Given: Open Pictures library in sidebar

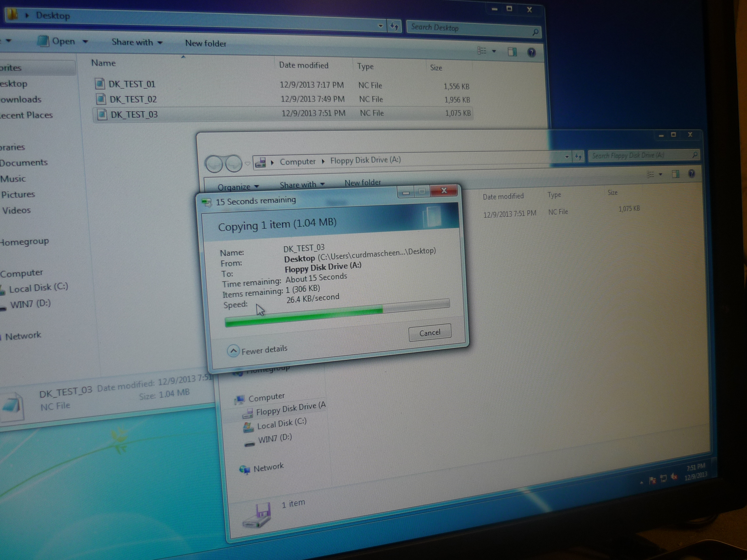Looking at the screenshot, I should click(18, 195).
